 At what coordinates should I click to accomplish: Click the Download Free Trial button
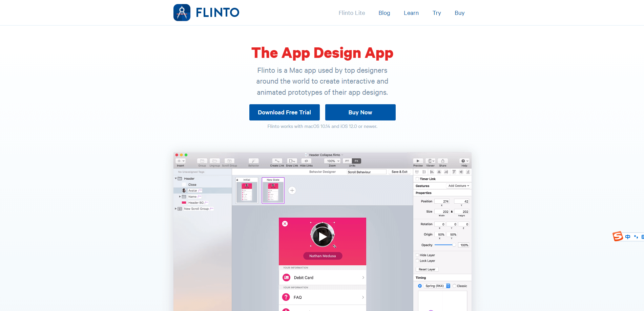tap(285, 112)
